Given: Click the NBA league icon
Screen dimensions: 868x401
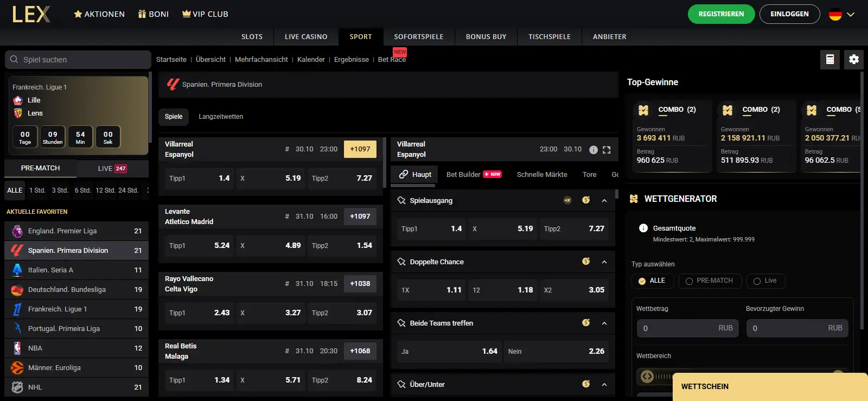Looking at the screenshot, I should [x=17, y=348].
